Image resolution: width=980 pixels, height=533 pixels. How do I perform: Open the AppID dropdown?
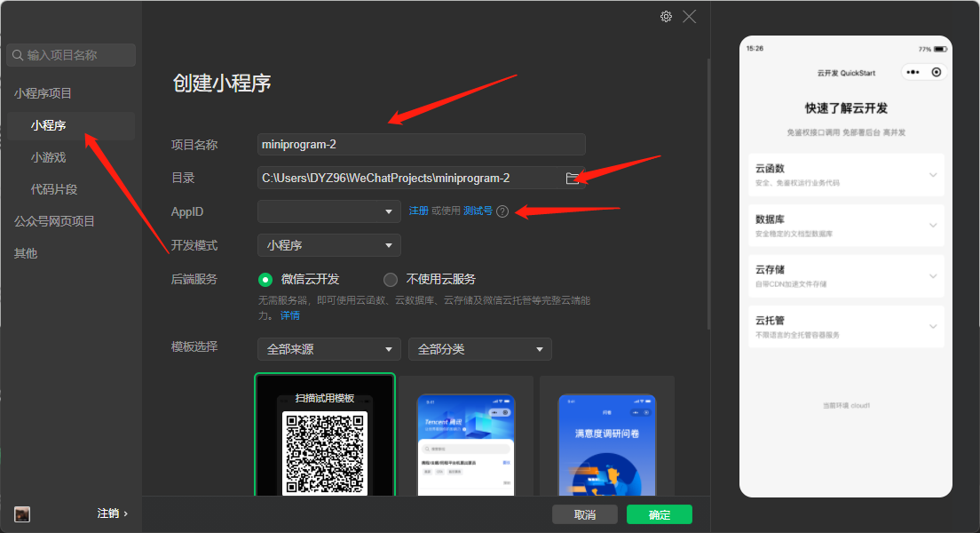(329, 211)
